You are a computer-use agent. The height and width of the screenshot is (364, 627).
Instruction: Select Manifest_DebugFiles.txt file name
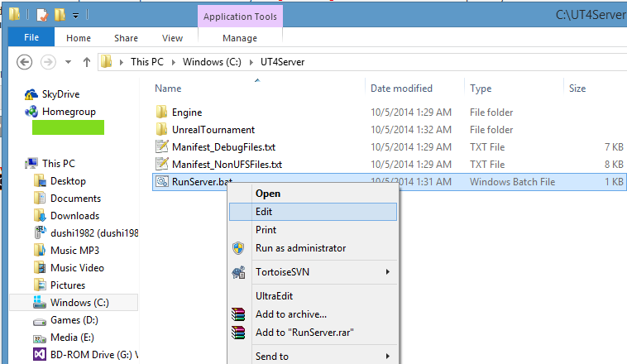223,147
